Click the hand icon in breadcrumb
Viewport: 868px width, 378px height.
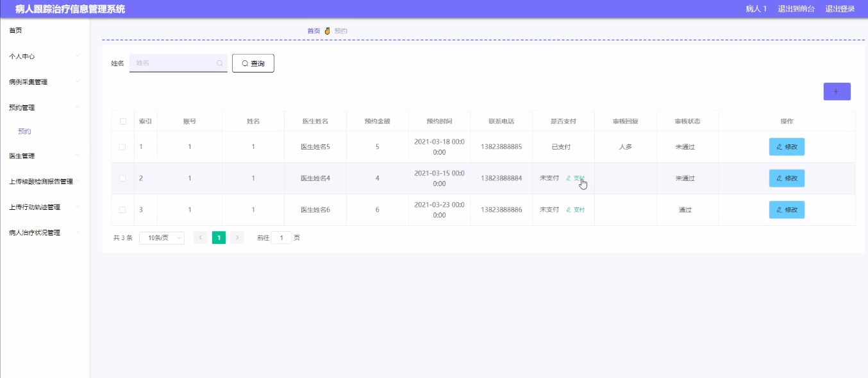click(327, 31)
